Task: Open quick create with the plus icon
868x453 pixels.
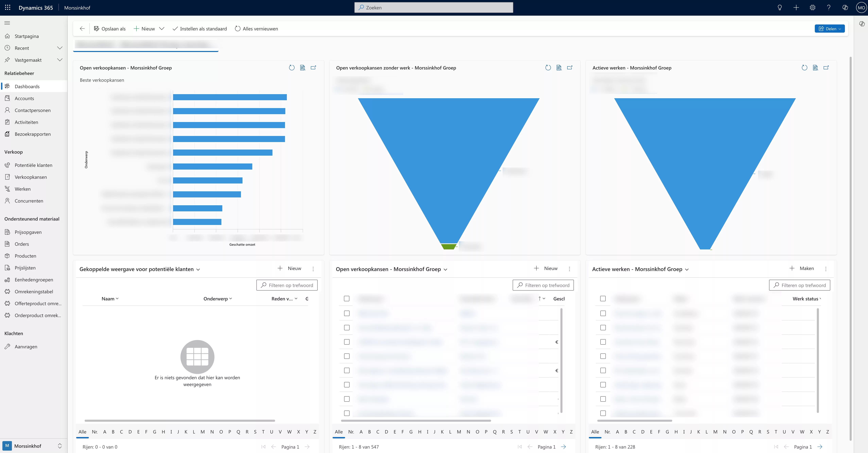Action: 796,7
